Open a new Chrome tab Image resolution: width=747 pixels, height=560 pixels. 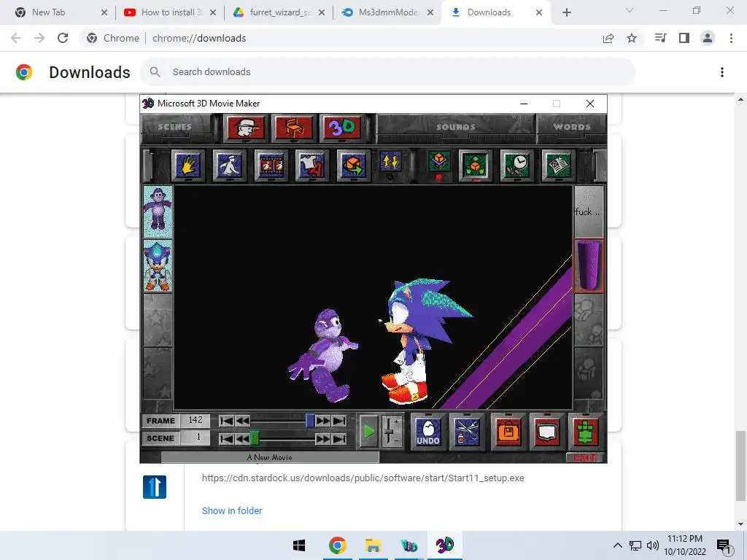pyautogui.click(x=566, y=12)
